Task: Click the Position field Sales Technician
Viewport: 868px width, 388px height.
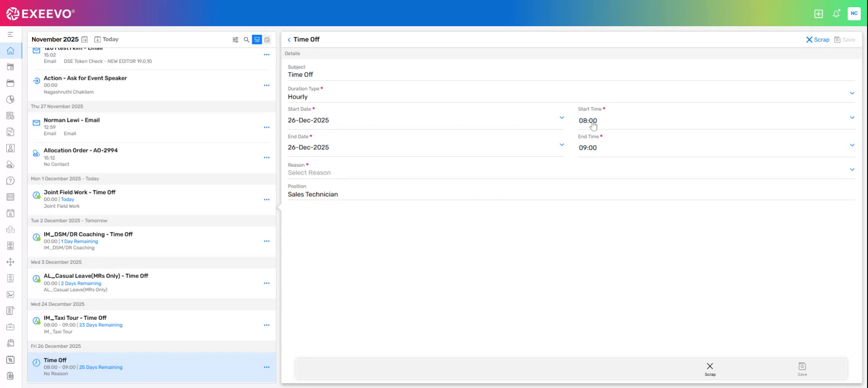Action: tap(571, 191)
